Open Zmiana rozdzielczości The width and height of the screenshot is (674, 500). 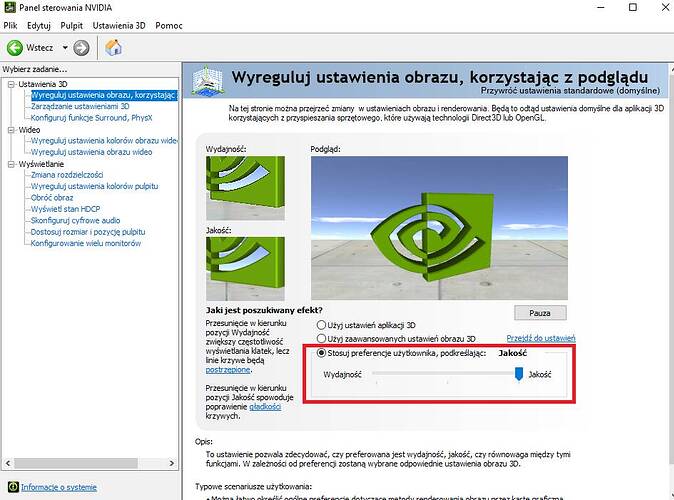click(67, 175)
